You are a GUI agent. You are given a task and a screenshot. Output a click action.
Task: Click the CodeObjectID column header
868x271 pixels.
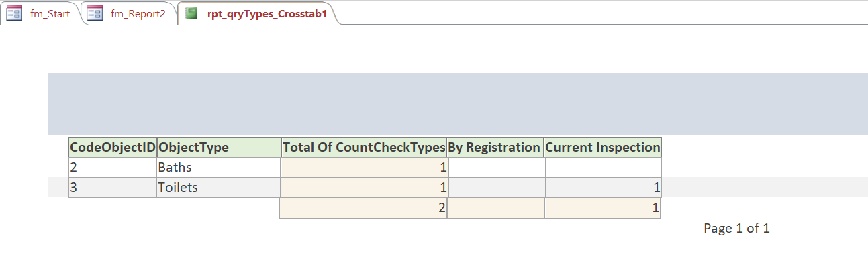pyautogui.click(x=113, y=147)
